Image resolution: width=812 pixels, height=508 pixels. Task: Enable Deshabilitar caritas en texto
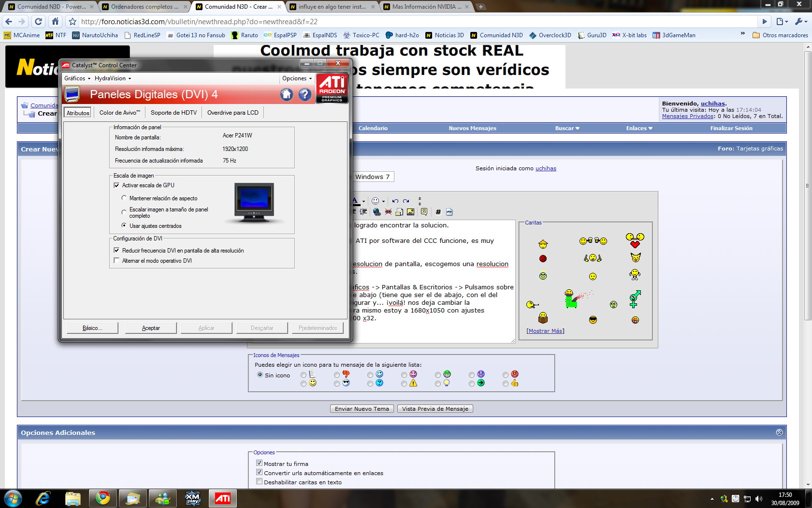tap(259, 481)
